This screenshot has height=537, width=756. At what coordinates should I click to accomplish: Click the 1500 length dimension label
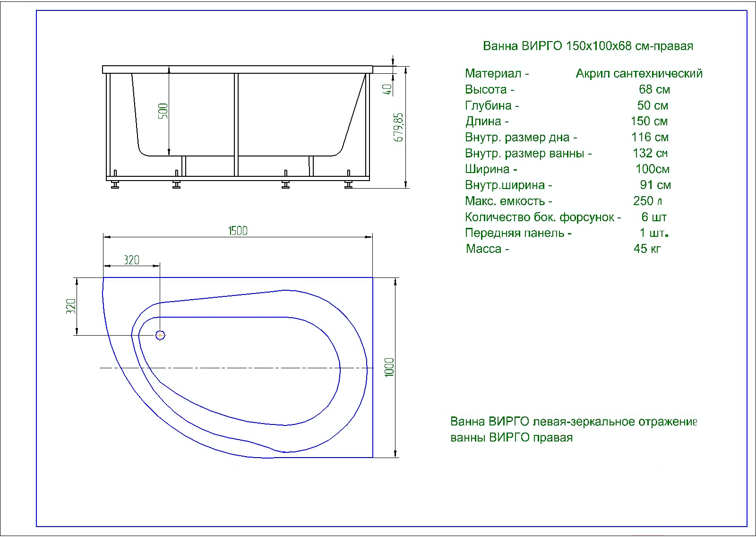pos(238,231)
